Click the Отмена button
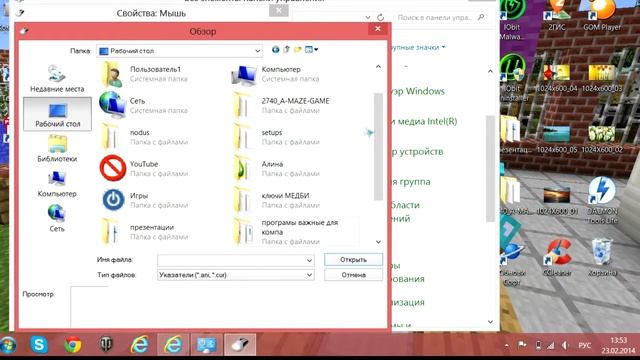The width and height of the screenshot is (640, 360). (x=353, y=275)
